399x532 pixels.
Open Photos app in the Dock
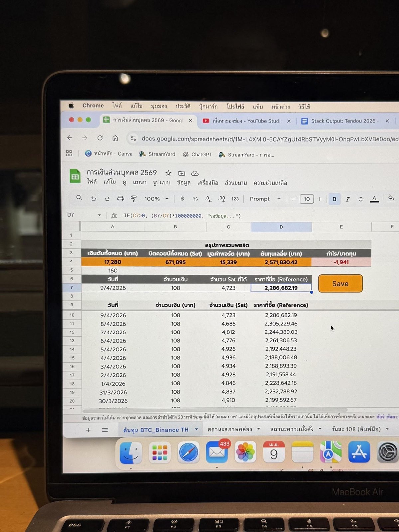[x=245, y=452]
